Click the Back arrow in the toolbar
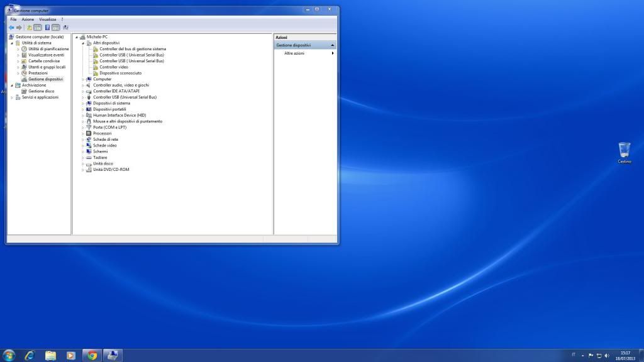The height and width of the screenshot is (362, 644). 11,28
